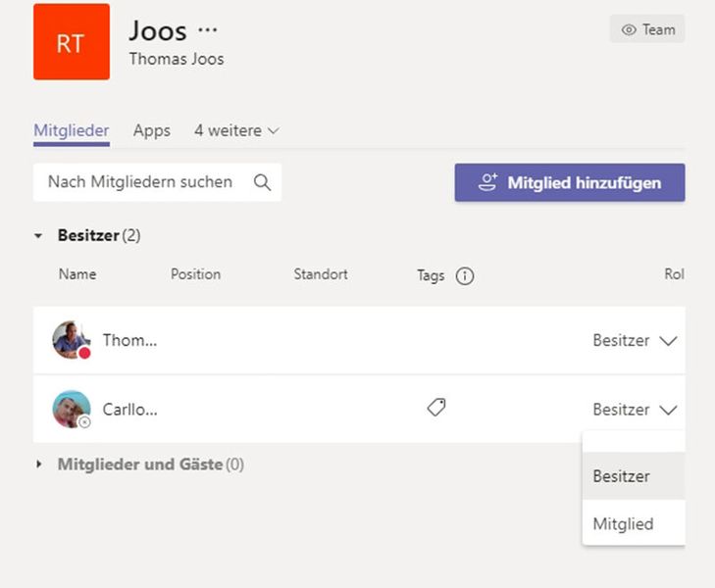Viewport: 715px width, 588px height.
Task: Choose Mitglied in the open role menu
Action: point(634,523)
